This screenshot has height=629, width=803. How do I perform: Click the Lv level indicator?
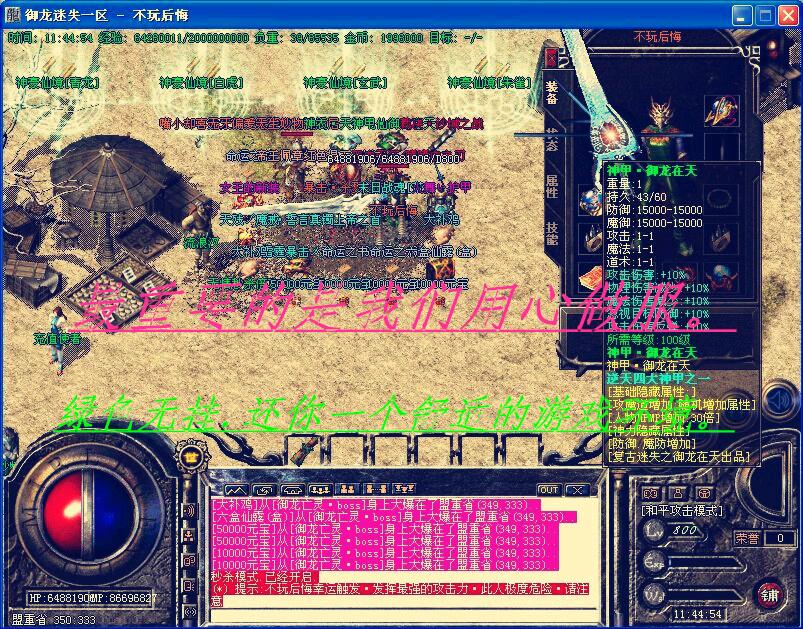(674, 530)
